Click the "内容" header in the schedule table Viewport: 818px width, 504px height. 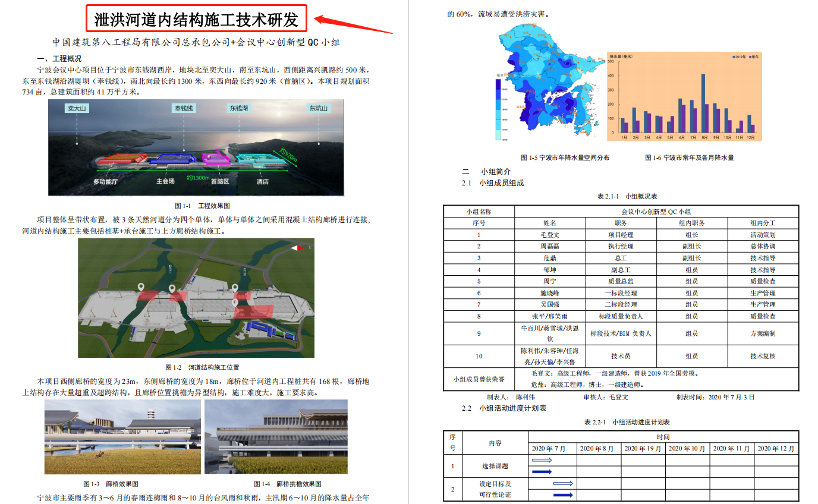(495, 443)
